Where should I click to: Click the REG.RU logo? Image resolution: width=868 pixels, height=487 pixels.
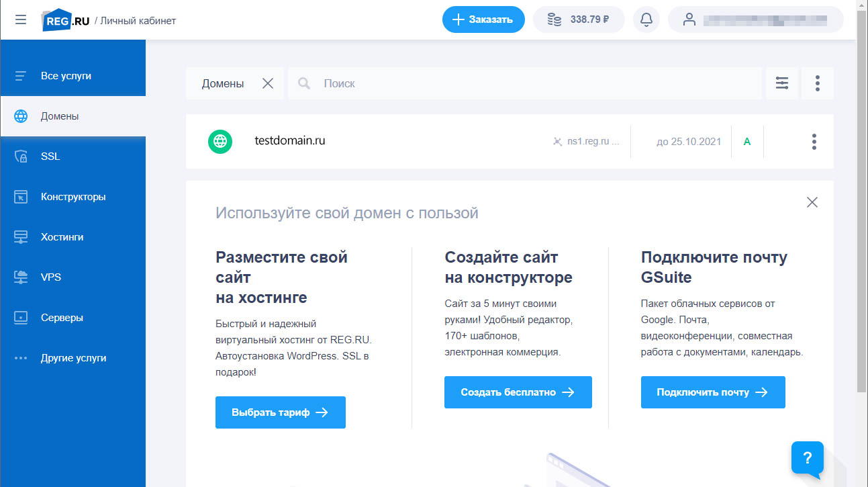click(65, 20)
